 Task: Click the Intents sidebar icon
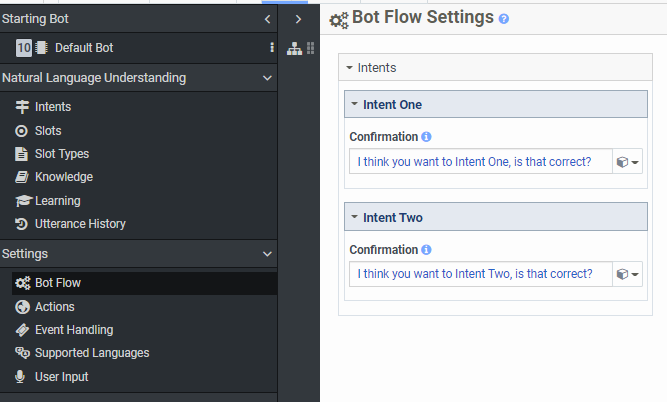point(22,107)
